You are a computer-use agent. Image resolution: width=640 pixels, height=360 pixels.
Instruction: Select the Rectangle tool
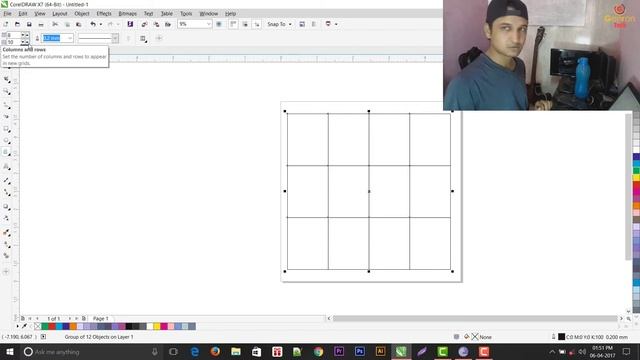pyautogui.click(x=7, y=129)
